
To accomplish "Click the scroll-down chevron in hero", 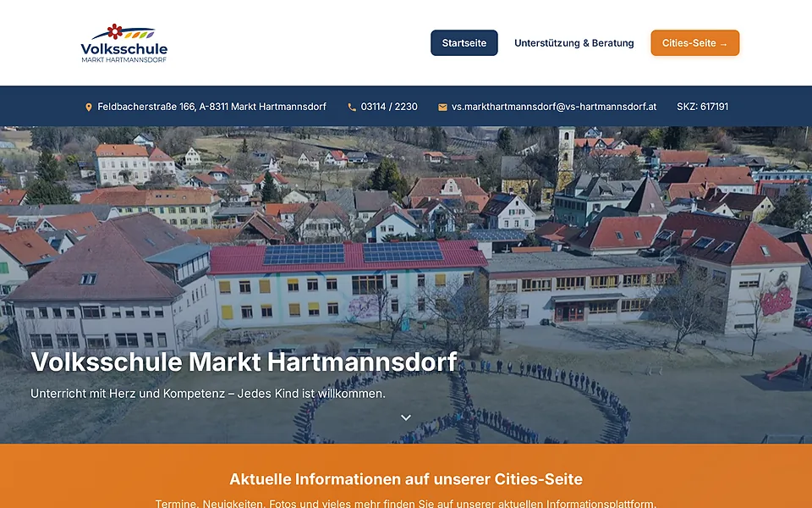I will [406, 417].
